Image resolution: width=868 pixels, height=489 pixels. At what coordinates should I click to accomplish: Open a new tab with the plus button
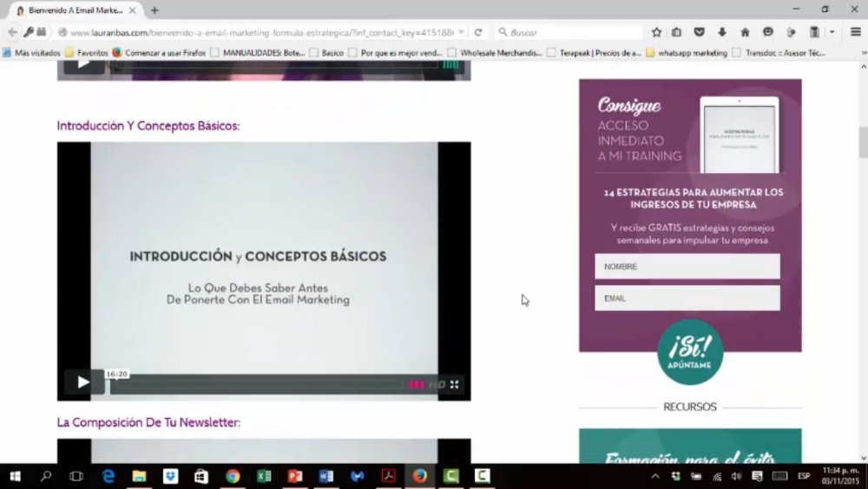pyautogui.click(x=155, y=10)
